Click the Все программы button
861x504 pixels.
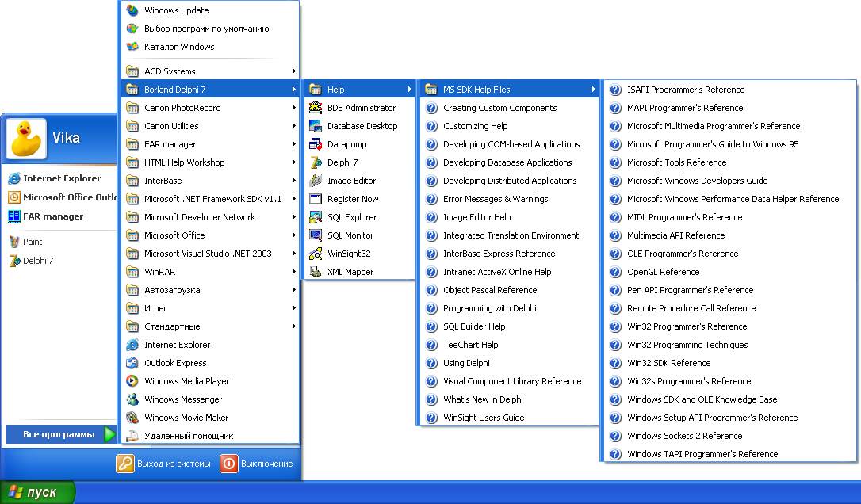tap(61, 434)
